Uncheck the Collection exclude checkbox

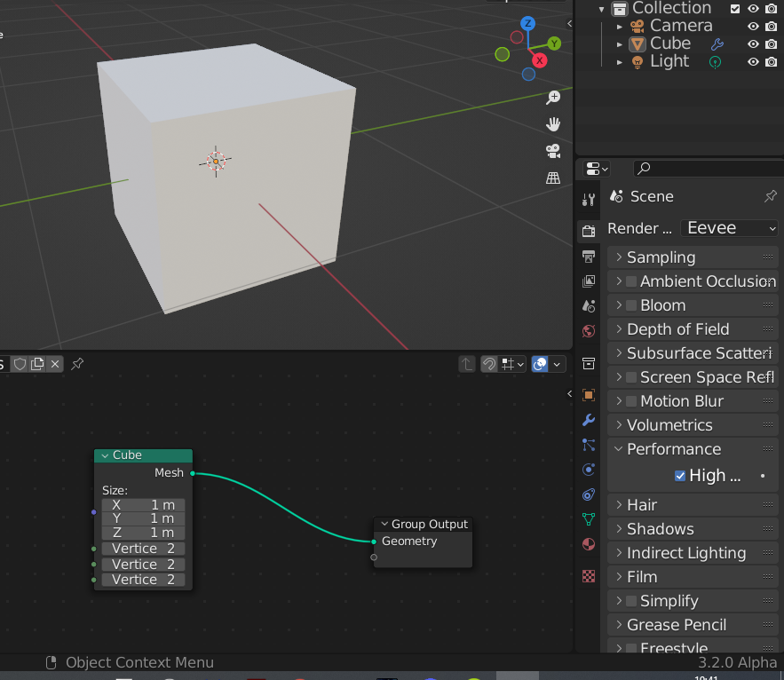735,9
